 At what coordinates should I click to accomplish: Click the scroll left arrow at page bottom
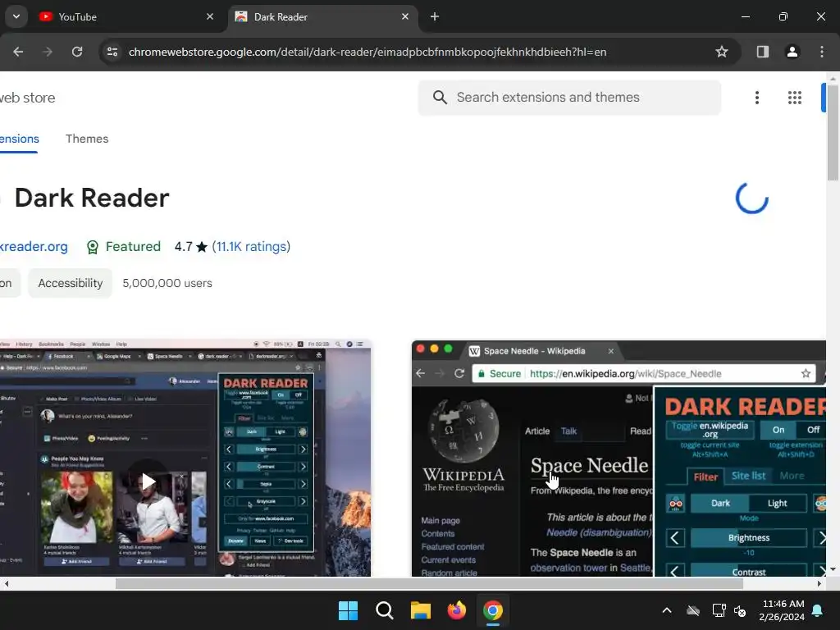coord(6,583)
